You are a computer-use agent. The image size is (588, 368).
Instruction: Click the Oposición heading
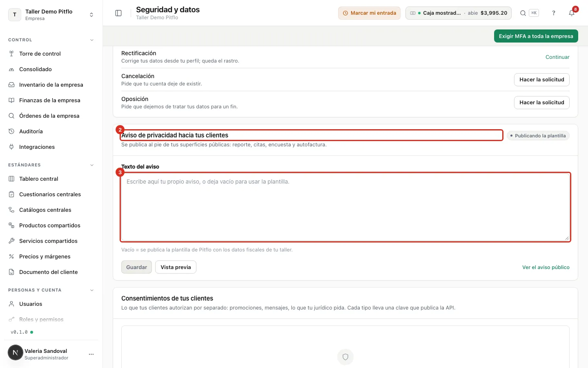point(135,99)
